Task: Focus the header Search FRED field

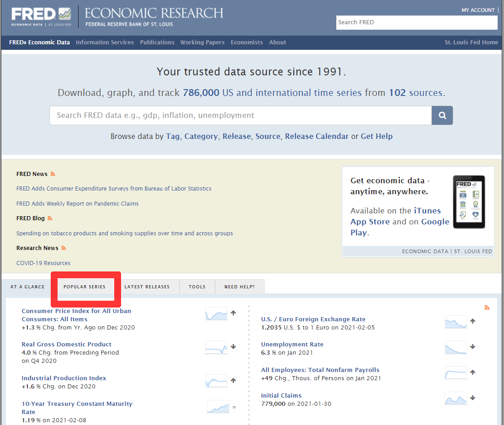Action: pyautogui.click(x=417, y=22)
